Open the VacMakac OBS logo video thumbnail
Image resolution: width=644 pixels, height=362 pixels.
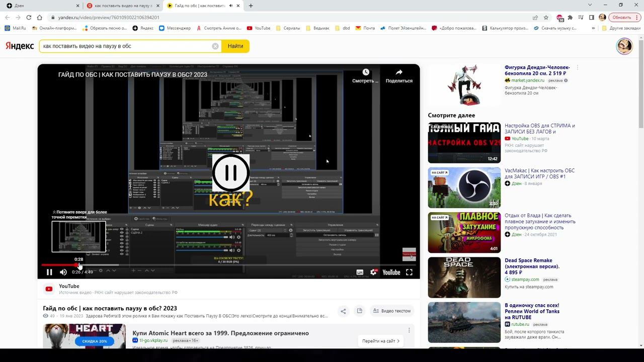coord(464,188)
